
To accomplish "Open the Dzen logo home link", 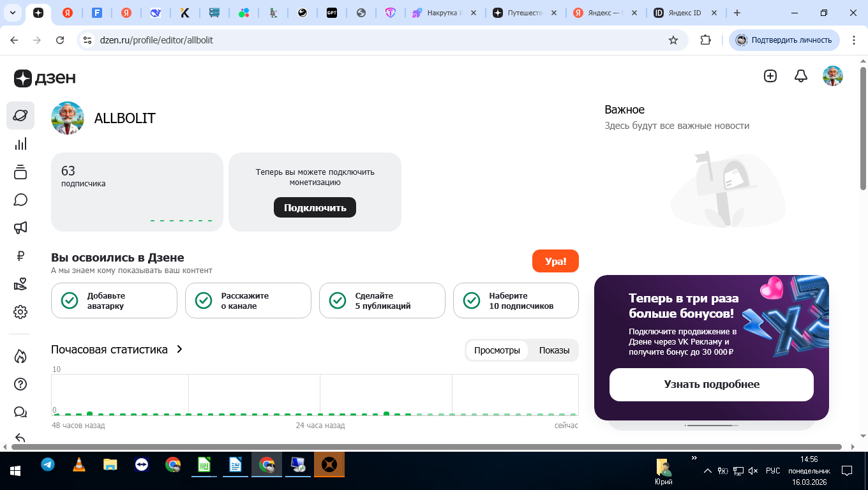I will coord(45,78).
